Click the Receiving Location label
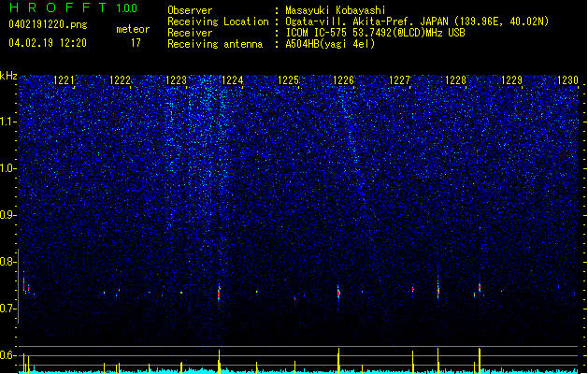 coord(218,22)
